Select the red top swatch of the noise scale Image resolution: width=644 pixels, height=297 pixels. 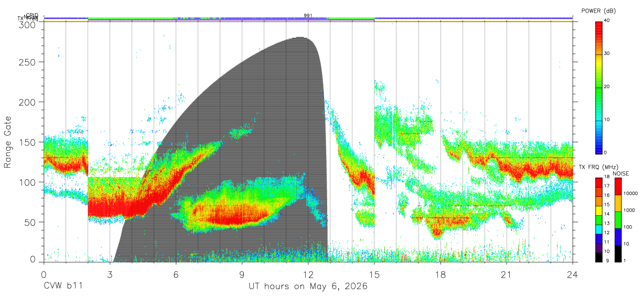617,186
